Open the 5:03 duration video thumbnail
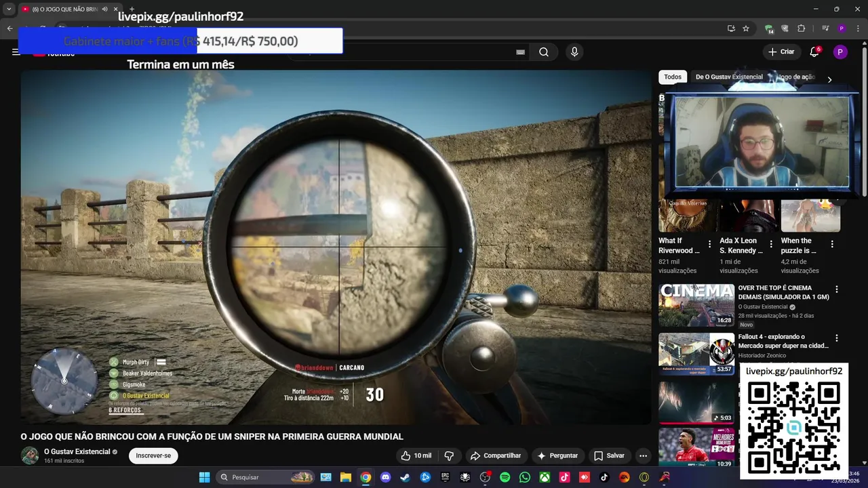The width and height of the screenshot is (868, 488). coord(696,403)
